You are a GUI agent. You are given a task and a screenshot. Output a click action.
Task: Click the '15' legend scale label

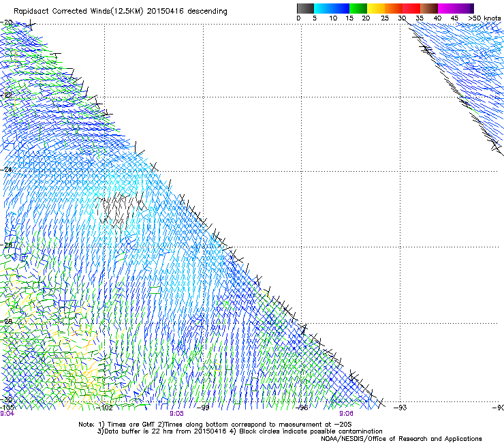[x=349, y=18]
